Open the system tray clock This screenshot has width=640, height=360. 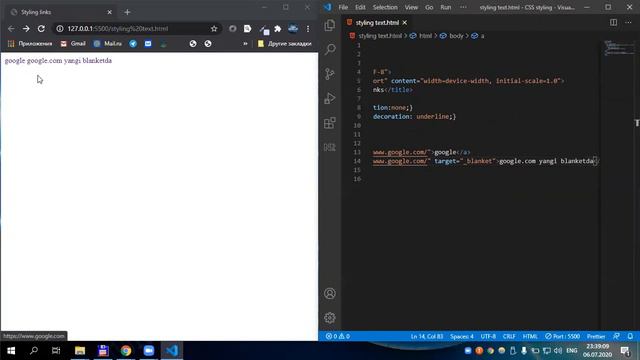point(598,351)
